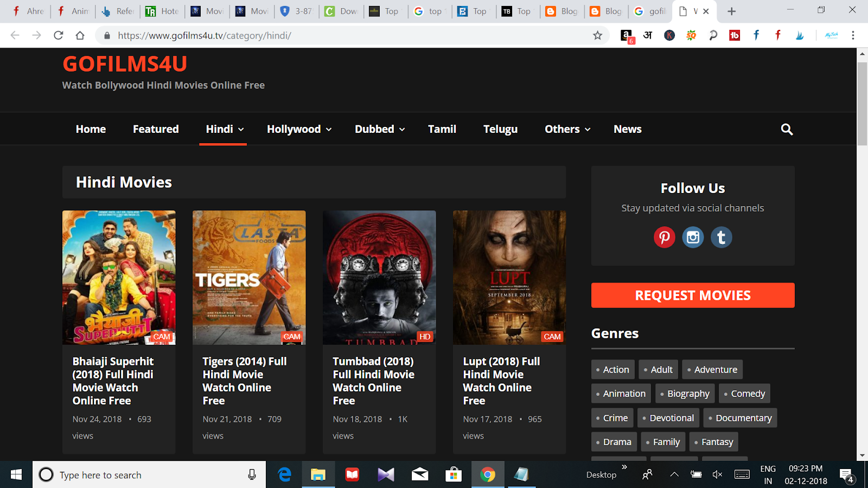Open the Bhaiaji Superhit movie title link

coord(113,381)
